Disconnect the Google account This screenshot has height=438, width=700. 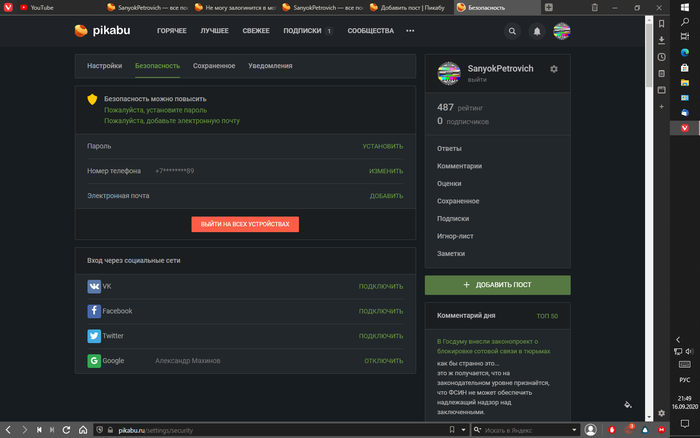point(383,360)
